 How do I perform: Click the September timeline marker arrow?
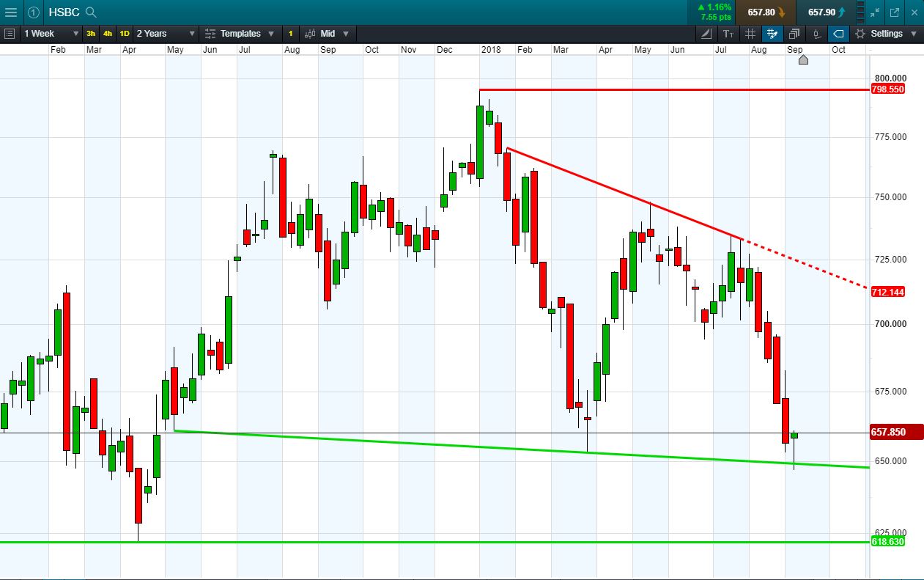pyautogui.click(x=803, y=59)
